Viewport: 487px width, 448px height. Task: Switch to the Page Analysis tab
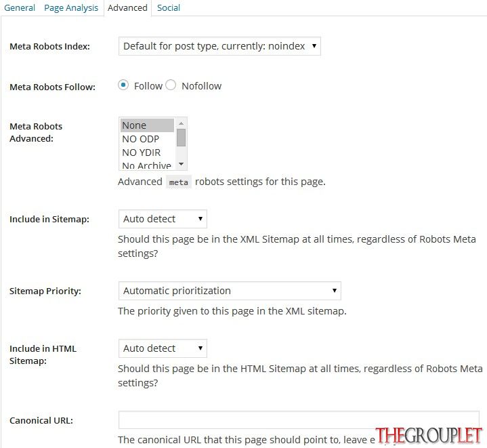click(x=71, y=7)
